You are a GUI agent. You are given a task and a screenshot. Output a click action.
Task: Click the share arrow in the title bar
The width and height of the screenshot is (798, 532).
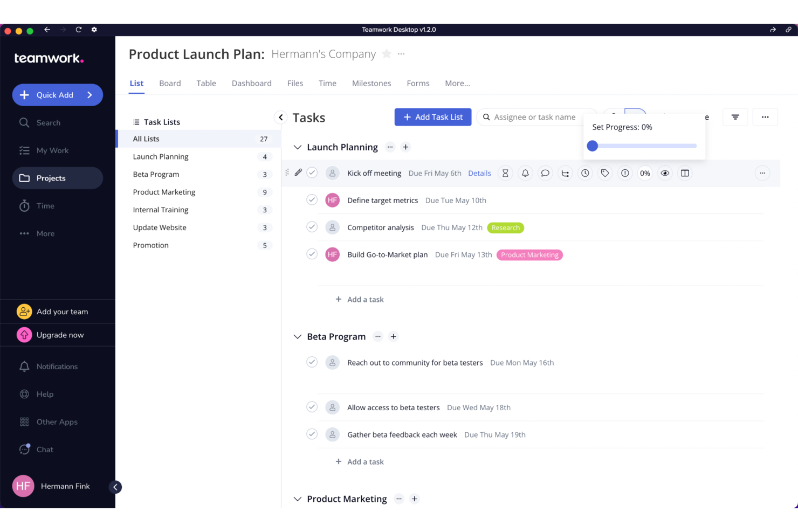pyautogui.click(x=773, y=30)
